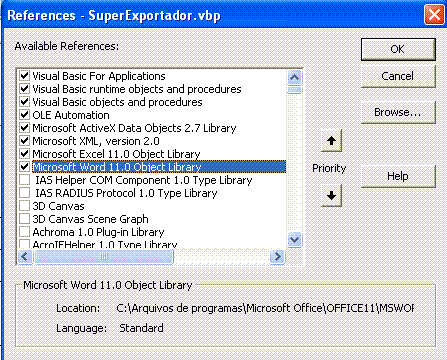This screenshot has height=360, width=447.
Task: Uncheck Microsoft Excel 11.0 Object Library
Action: click(24, 154)
